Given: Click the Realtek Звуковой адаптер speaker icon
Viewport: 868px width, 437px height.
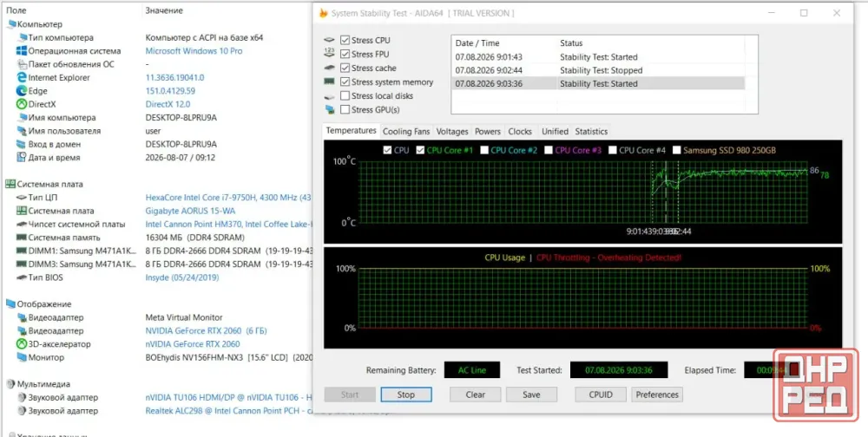Looking at the screenshot, I should pyautogui.click(x=22, y=410).
